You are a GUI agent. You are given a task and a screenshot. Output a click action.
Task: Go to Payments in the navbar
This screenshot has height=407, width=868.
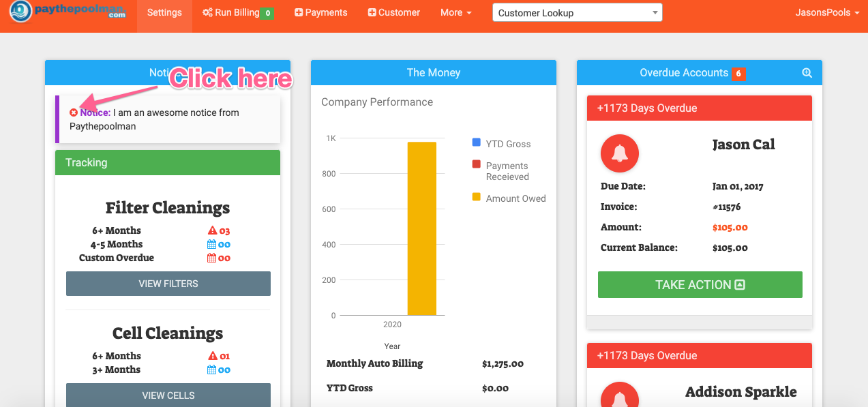click(320, 12)
